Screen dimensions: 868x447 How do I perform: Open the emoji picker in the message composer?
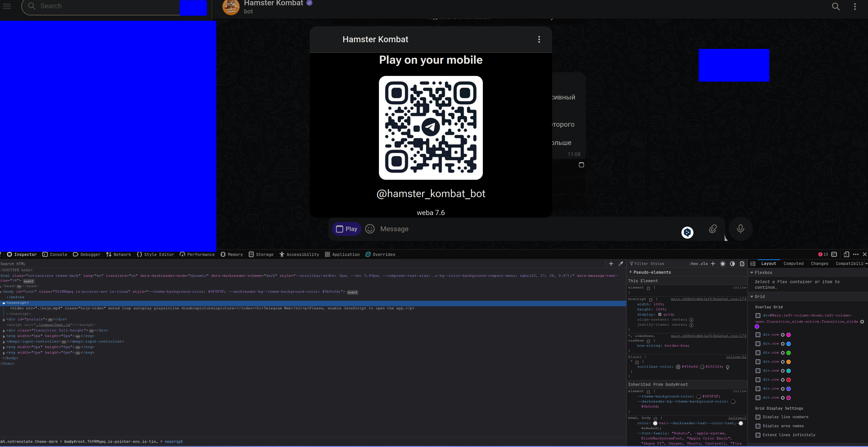[370, 229]
